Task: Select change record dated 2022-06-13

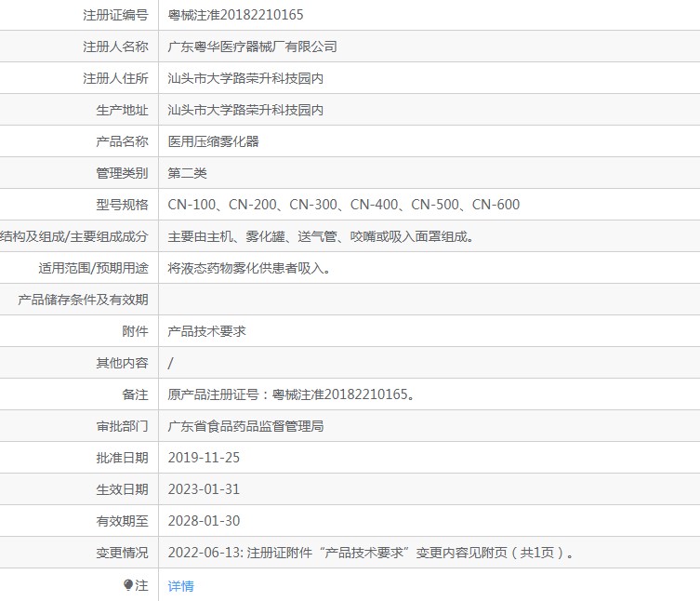Action: pyautogui.click(x=371, y=553)
